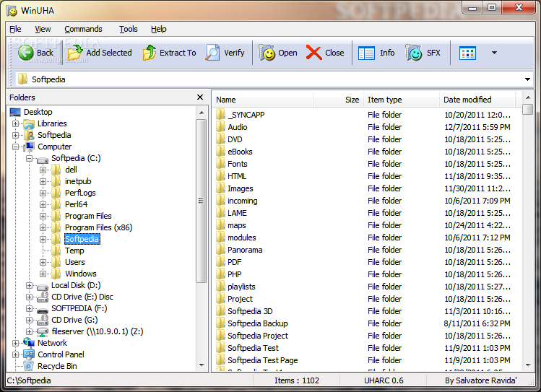541x392 pixels.
Task: Collapse the Softpedia (C:) tree node
Action: pyautogui.click(x=30, y=159)
